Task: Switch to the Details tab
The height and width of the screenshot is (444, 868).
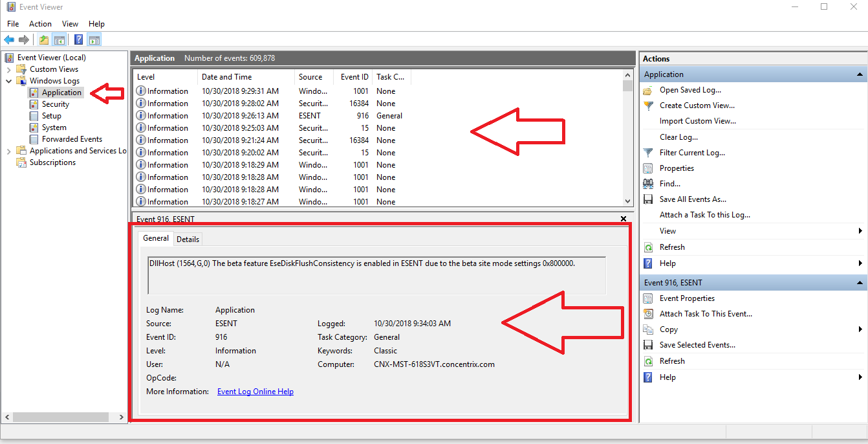Action: coord(188,239)
